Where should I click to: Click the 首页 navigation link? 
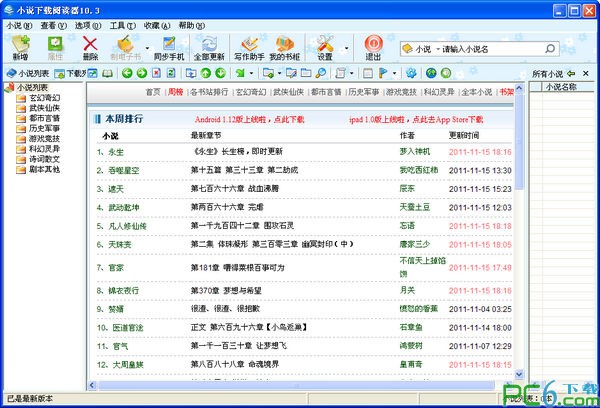pyautogui.click(x=153, y=92)
